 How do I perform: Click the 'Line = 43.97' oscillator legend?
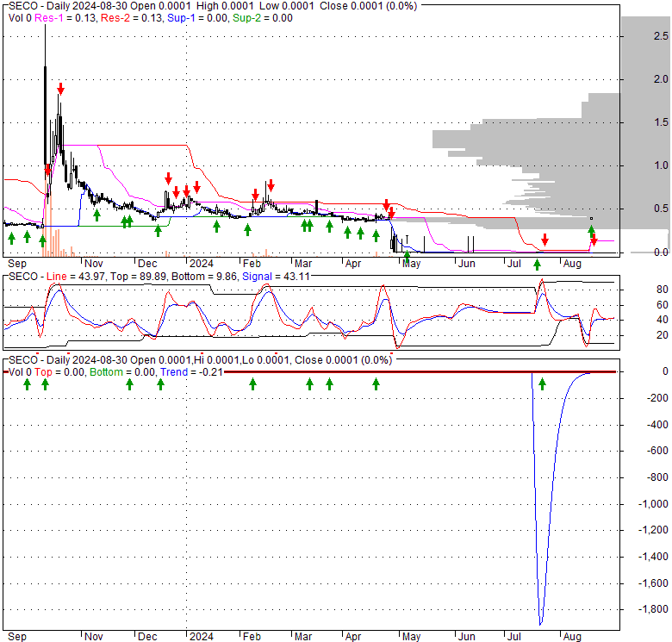76,277
